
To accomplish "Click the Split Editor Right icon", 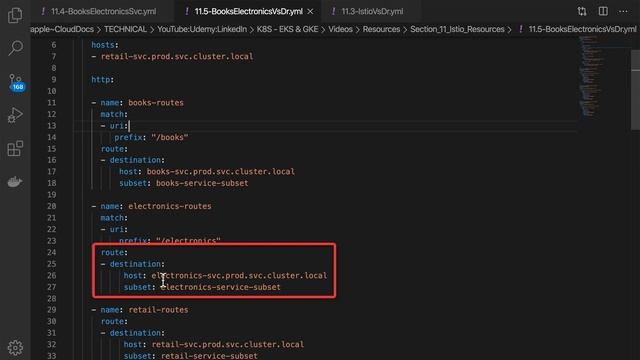I will click(603, 11).
